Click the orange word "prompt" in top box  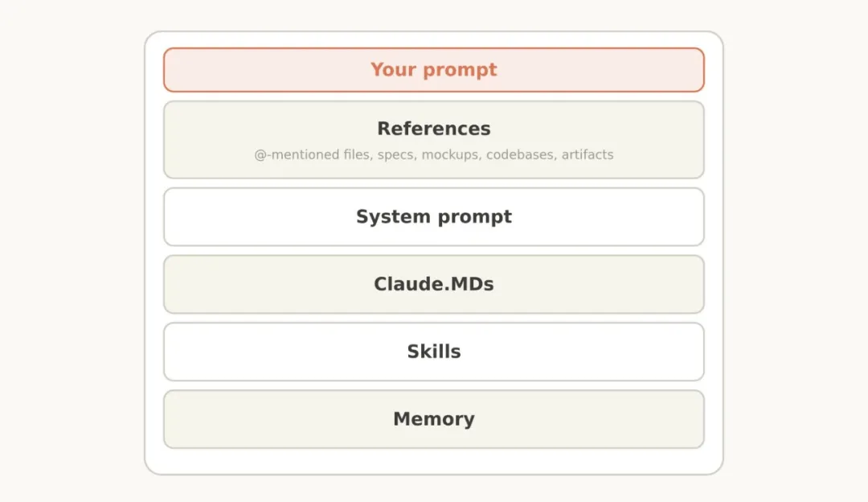tap(460, 70)
